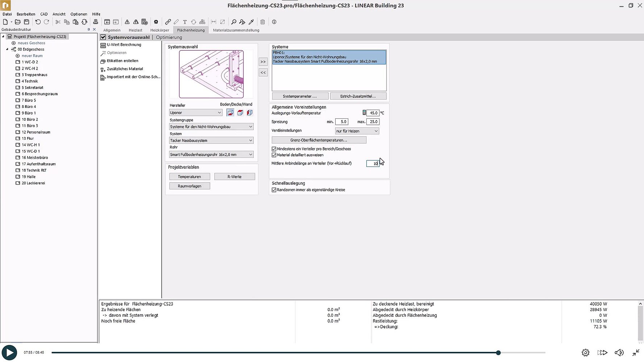The height and width of the screenshot is (362, 644).
Task: Select the floor heating (Boden) surface icon
Action: [230, 113]
